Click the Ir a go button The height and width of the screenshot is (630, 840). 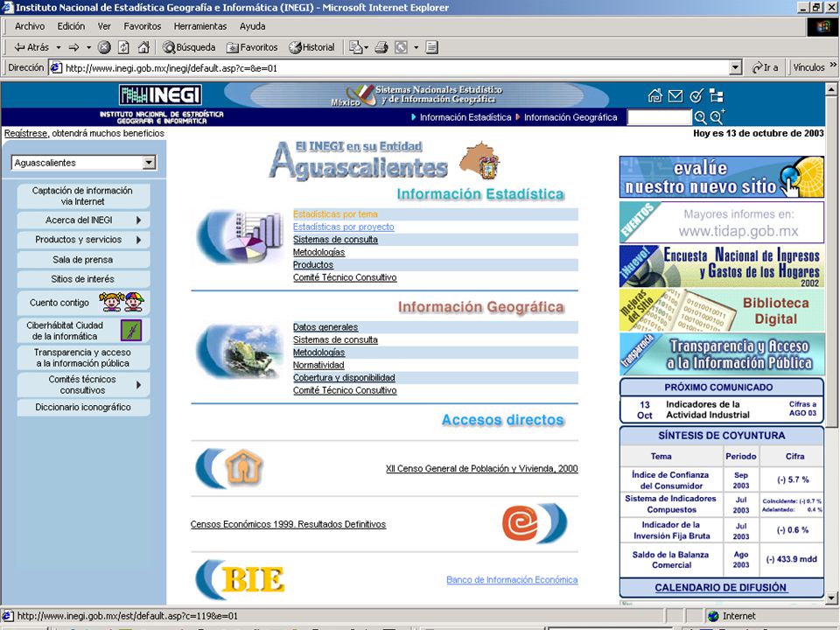coord(765,67)
